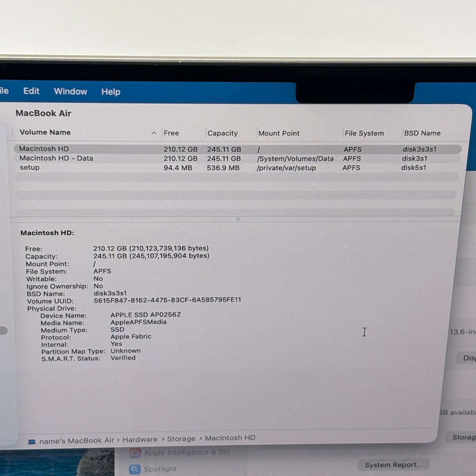Click the Macintosh HD: details heading
Screen dimensions: 476x476
(x=47, y=233)
